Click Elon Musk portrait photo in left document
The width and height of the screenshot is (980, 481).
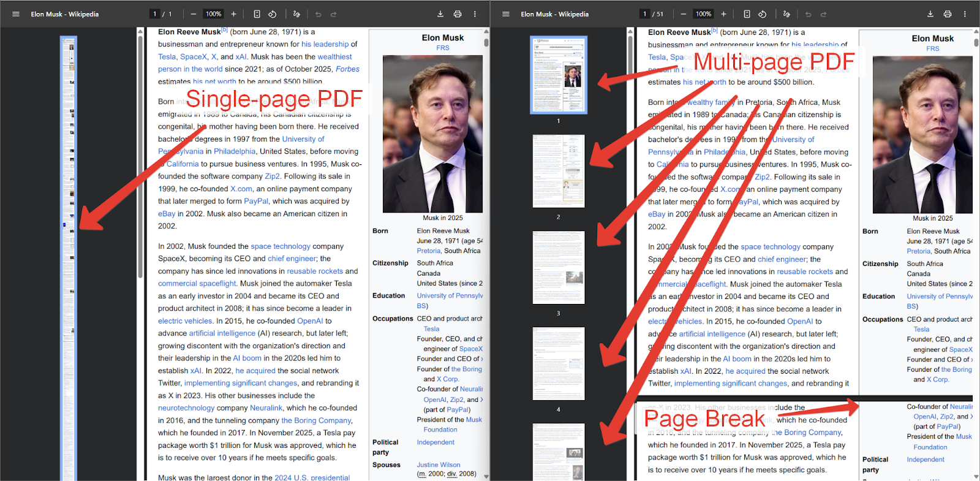[x=432, y=134]
